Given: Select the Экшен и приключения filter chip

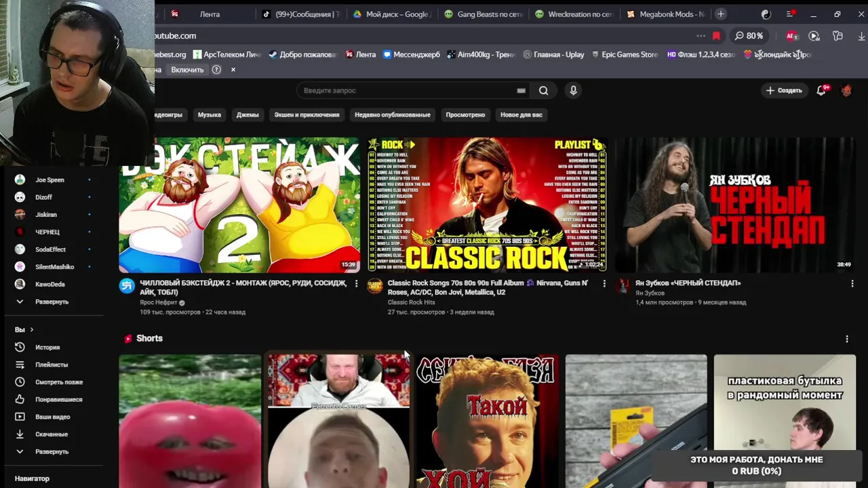Looking at the screenshot, I should [x=307, y=115].
